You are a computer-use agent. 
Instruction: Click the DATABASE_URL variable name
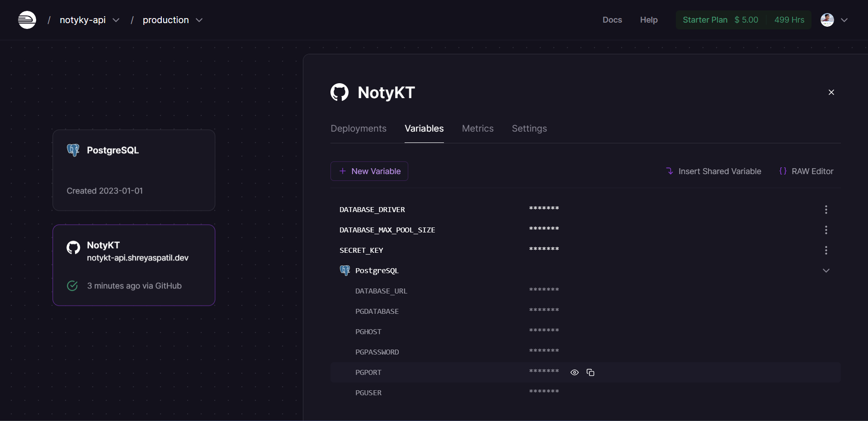[381, 291]
